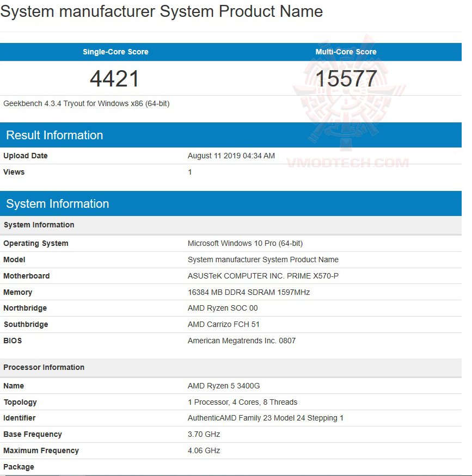Click the Northbridge label
This screenshot has height=476, width=472.
25,308
